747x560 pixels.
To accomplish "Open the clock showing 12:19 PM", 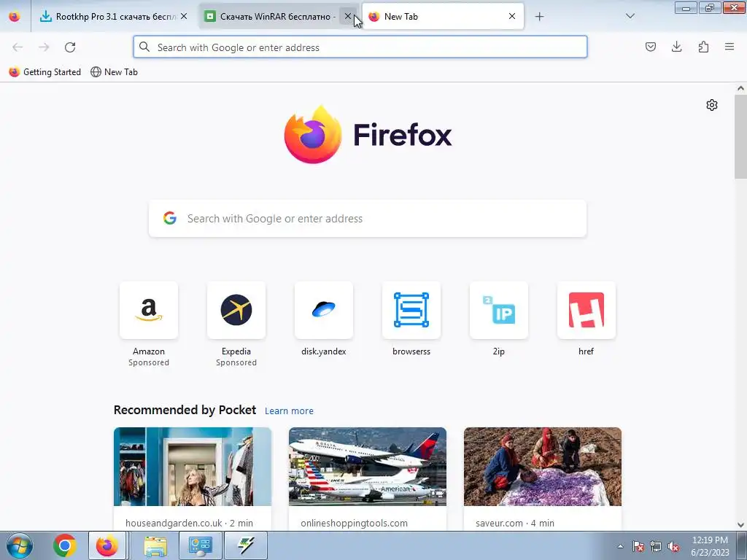I will 710,546.
